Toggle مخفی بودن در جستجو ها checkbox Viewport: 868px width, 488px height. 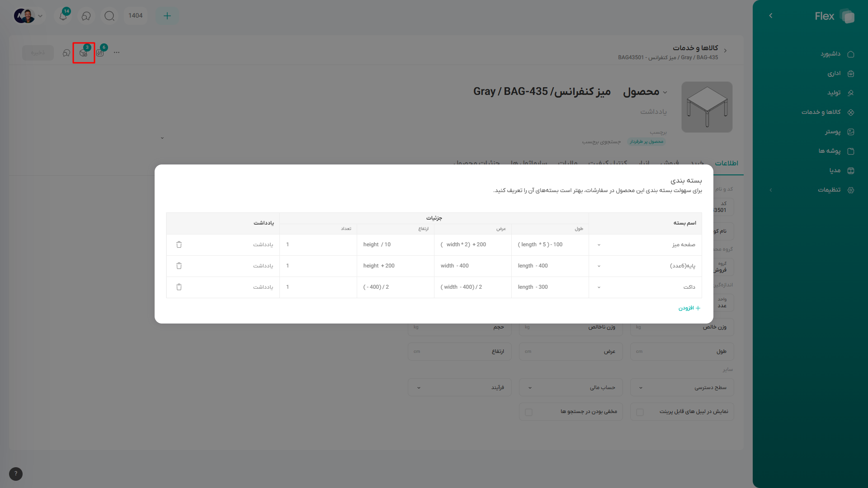pyautogui.click(x=529, y=412)
